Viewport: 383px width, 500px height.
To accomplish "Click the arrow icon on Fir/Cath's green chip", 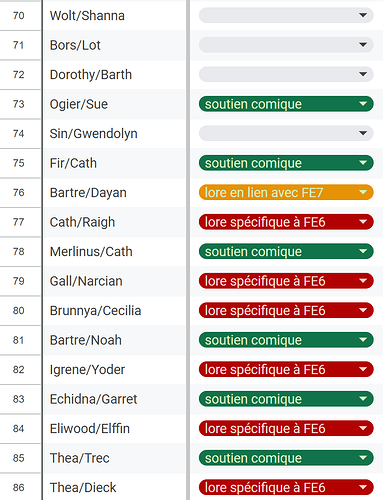I will click(x=363, y=163).
